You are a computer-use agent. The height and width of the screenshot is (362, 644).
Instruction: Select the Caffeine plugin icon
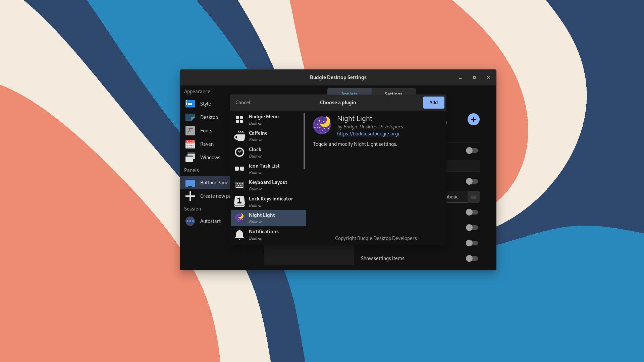(239, 136)
